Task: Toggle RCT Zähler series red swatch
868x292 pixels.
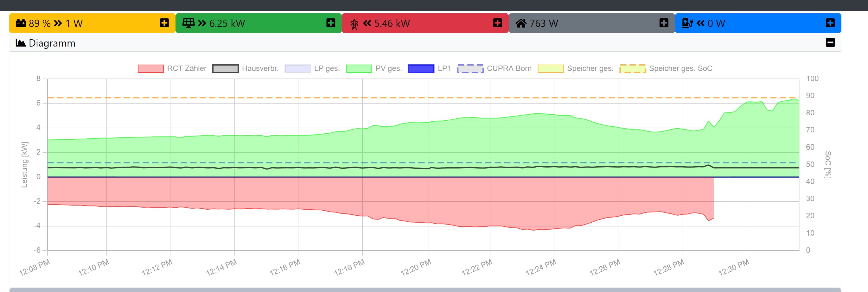Action: pos(150,69)
